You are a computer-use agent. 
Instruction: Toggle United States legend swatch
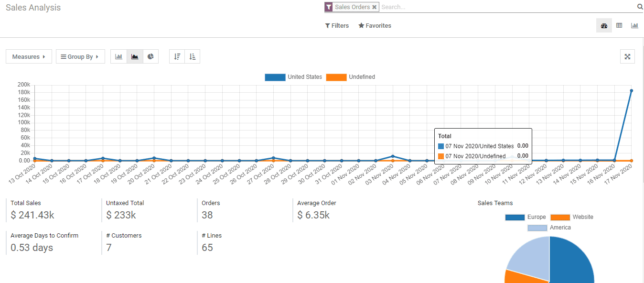(x=275, y=77)
